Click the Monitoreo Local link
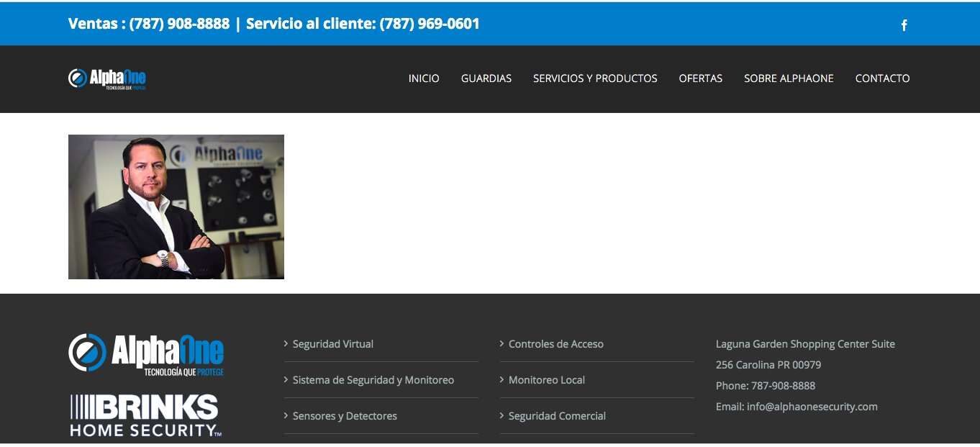This screenshot has height=447, width=980. pos(546,380)
